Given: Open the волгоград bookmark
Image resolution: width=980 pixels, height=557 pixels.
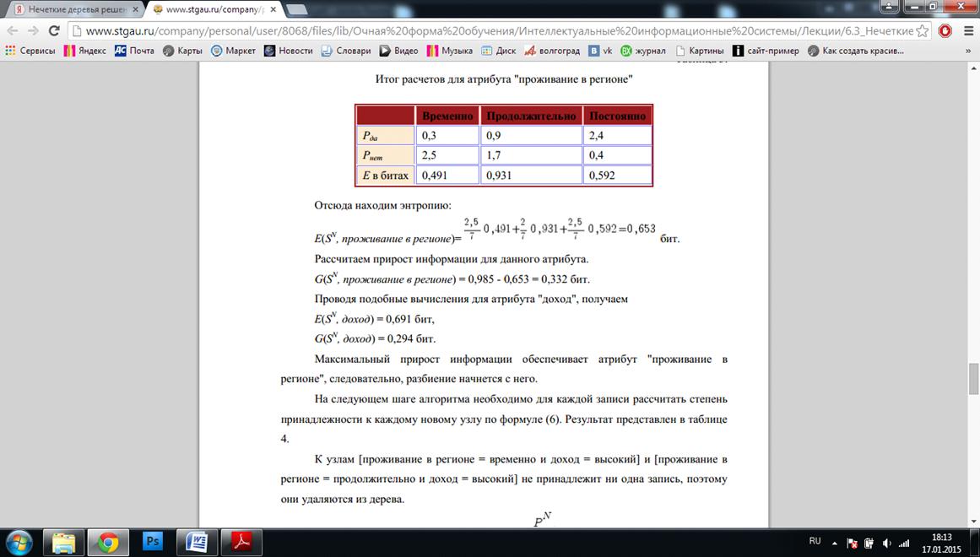Looking at the screenshot, I should (553, 51).
